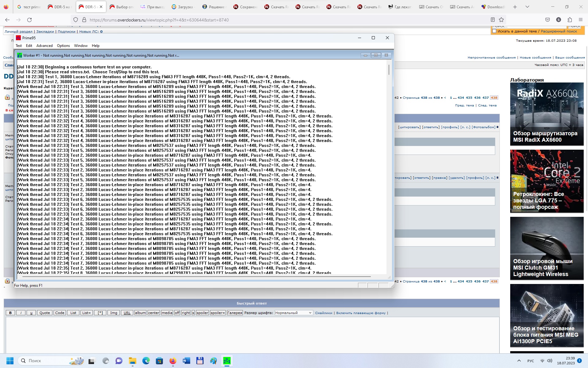
Task: Open Firefox hamburger application menu
Action: pyautogui.click(x=580, y=20)
